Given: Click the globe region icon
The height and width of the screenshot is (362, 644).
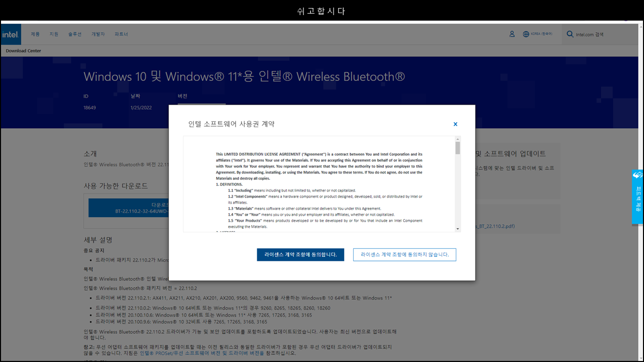Looking at the screenshot, I should 526,34.
